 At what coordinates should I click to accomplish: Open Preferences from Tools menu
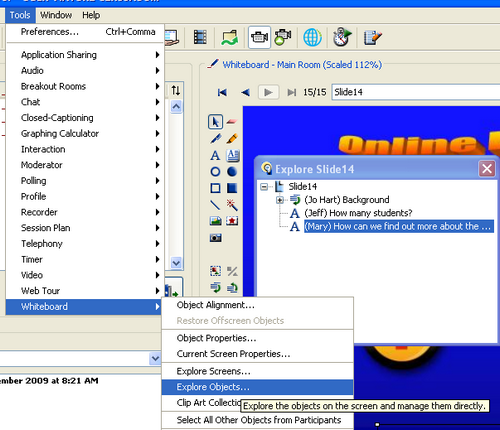(85, 32)
